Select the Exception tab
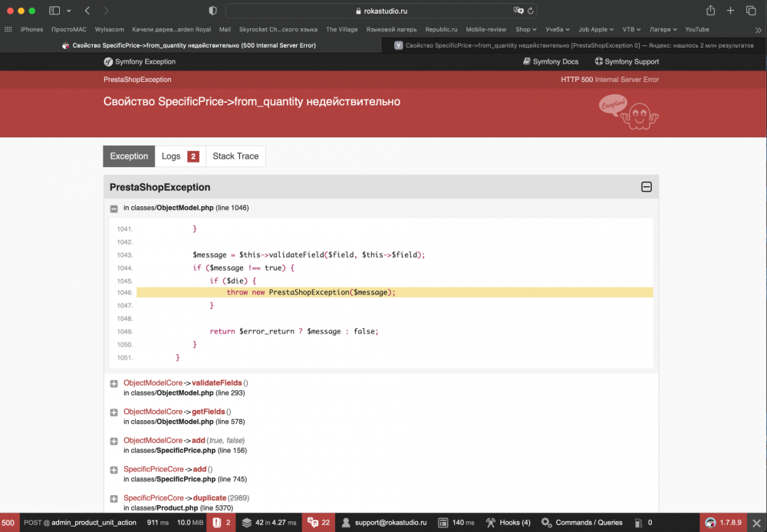Viewport: 767px width, 532px height. click(129, 156)
